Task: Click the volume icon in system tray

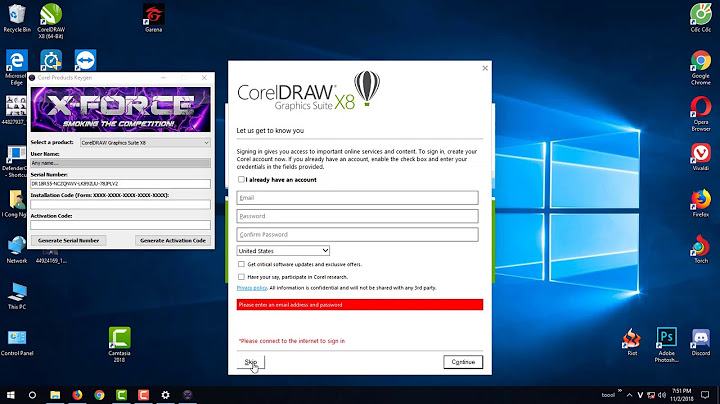Action: (x=662, y=395)
